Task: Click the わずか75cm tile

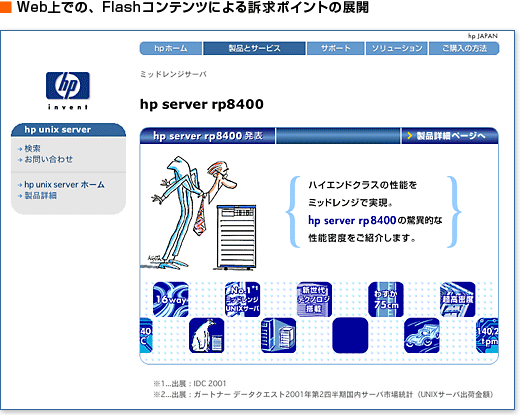Action: click(386, 299)
